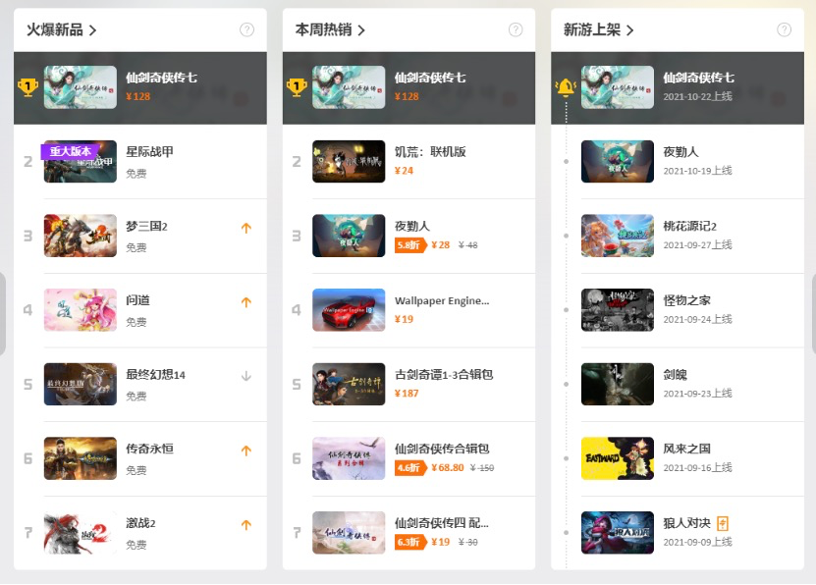
Task: Click the scroll handle on the right edge
Action: pos(813,314)
